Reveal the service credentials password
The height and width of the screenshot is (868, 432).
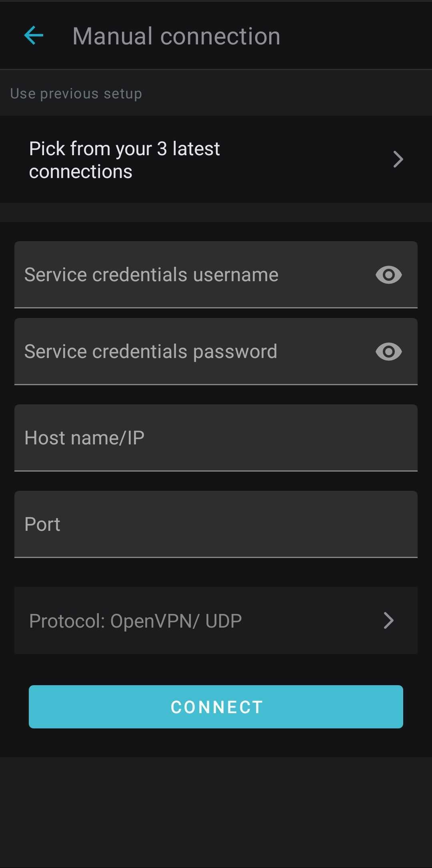click(x=388, y=352)
